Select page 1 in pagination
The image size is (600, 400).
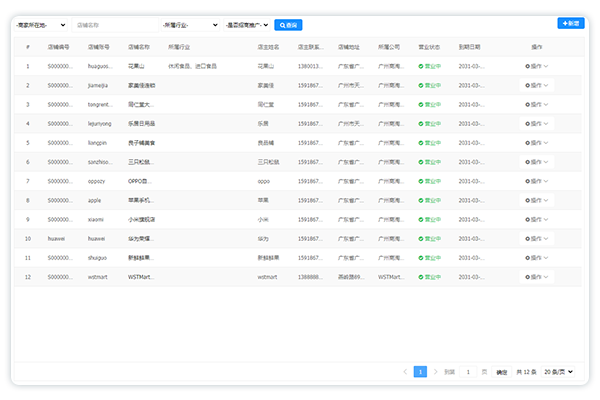tap(421, 372)
